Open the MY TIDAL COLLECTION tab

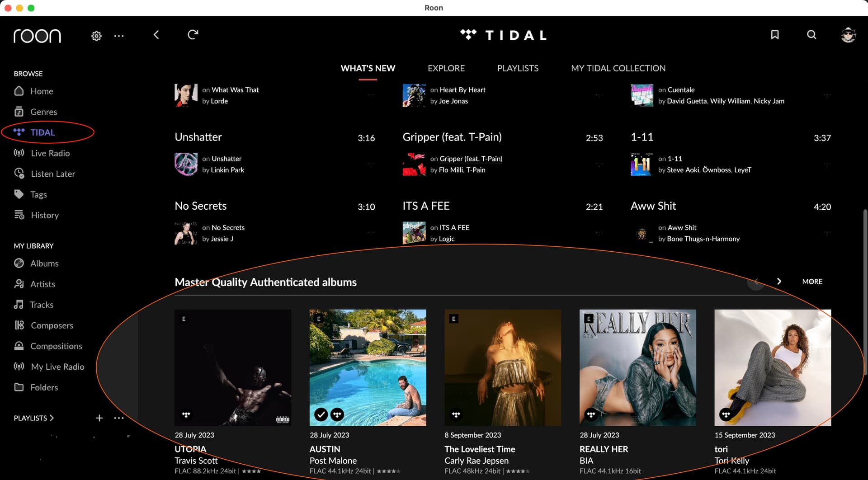pos(618,68)
